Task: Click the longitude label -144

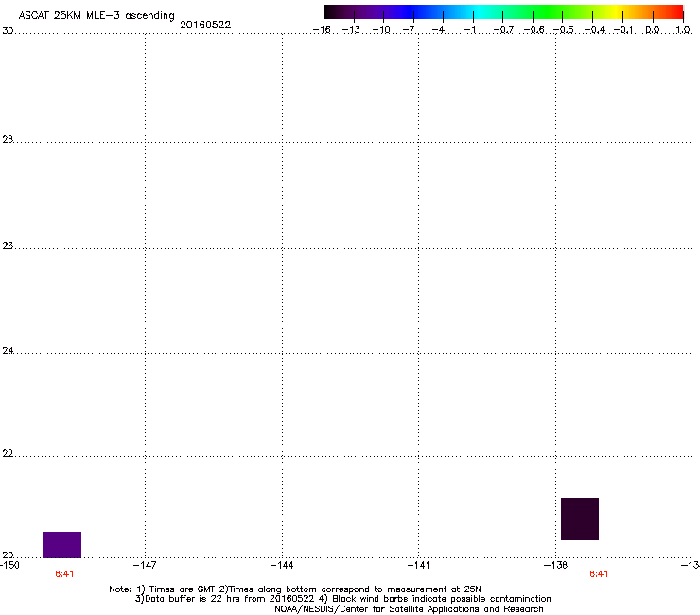Action: click(x=282, y=566)
